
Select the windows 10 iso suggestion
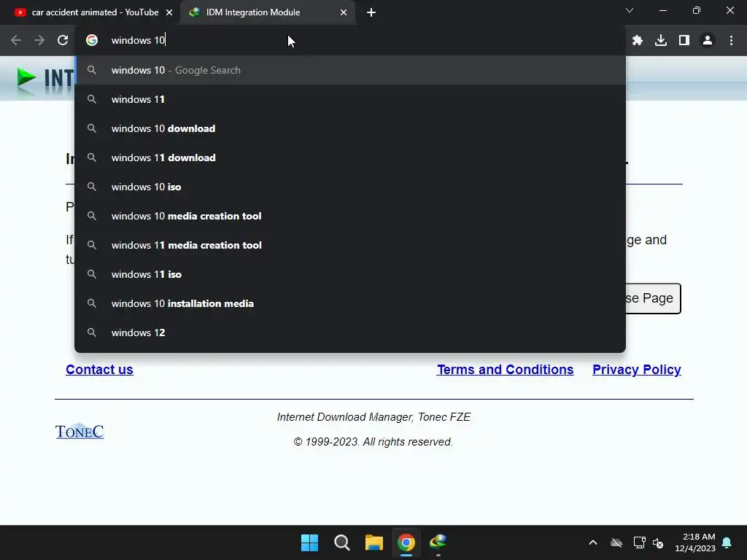click(x=350, y=187)
